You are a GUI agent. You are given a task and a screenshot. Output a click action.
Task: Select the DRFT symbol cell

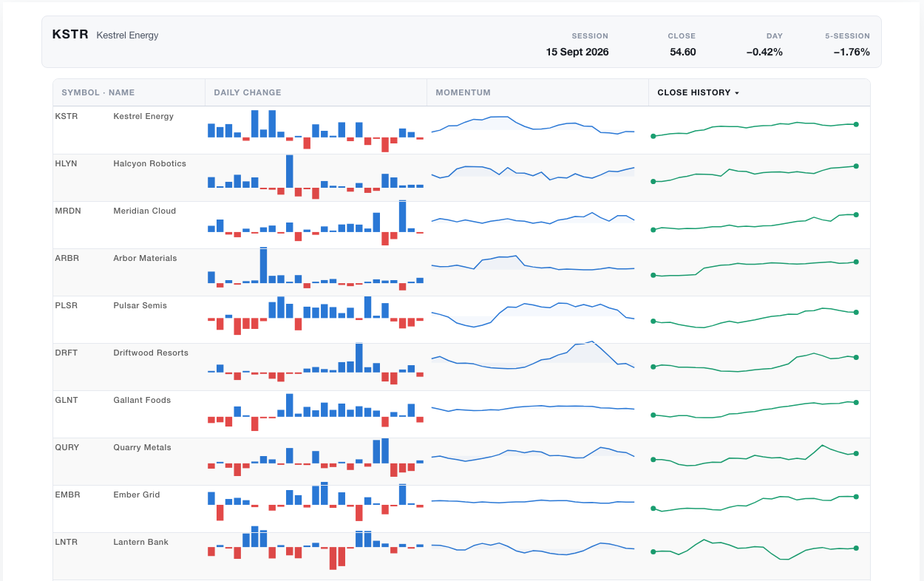pos(67,353)
